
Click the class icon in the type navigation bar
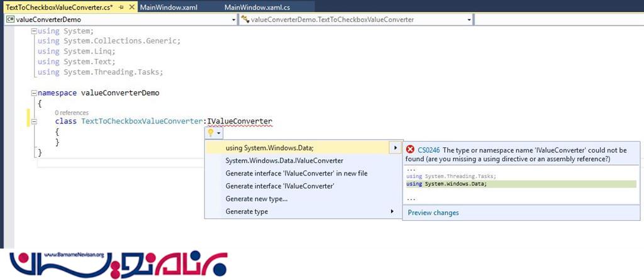(245, 20)
